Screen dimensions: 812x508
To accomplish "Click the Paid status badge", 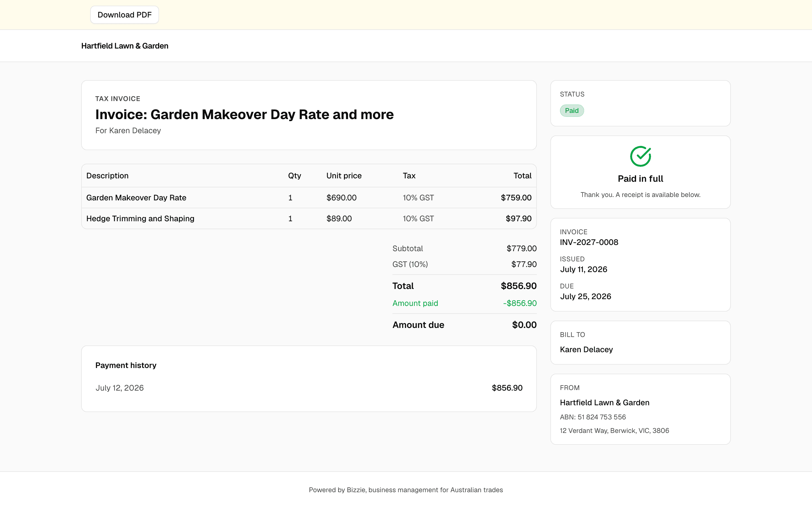I will tap(572, 111).
